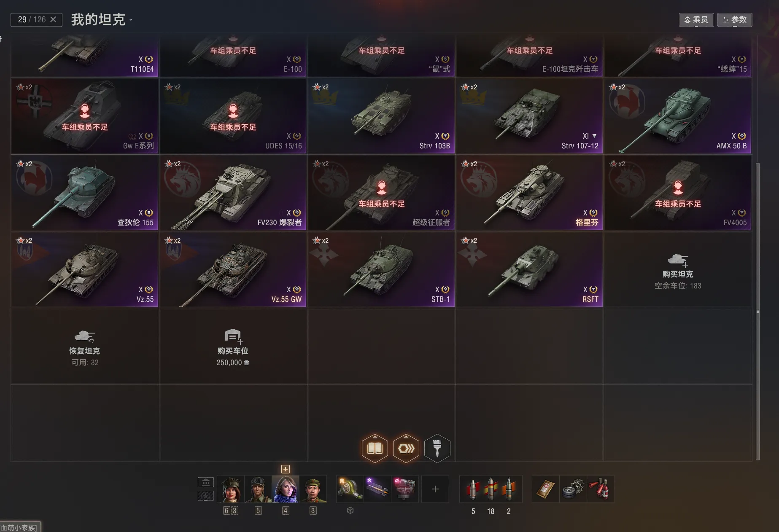Select the 购买坦克 buy tank tile
This screenshot has width=779, height=532.
678,270
